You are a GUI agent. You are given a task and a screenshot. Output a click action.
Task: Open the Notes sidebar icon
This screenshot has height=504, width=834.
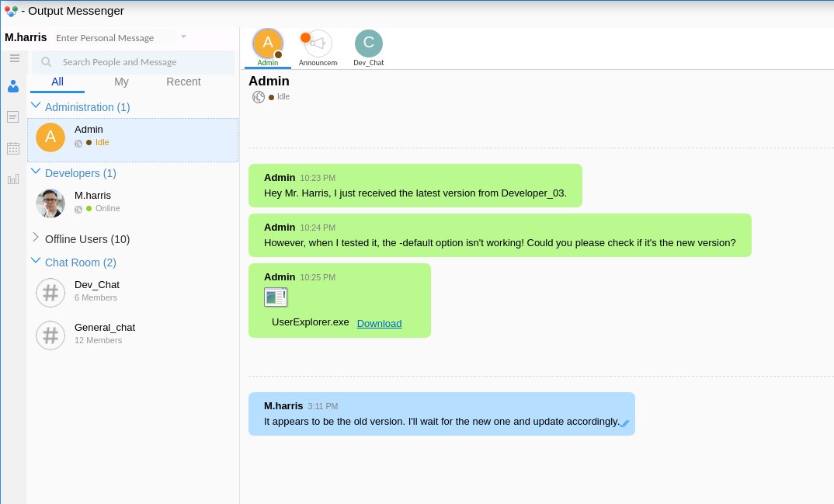pos(13,116)
